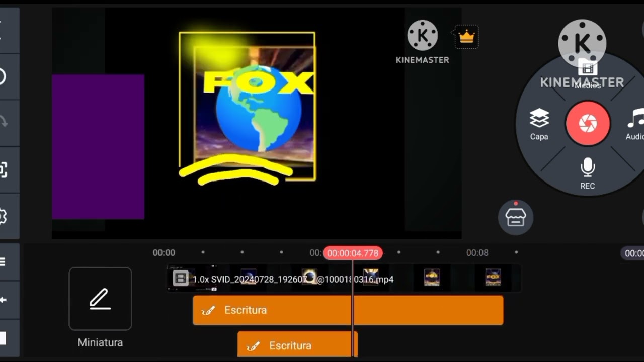Select the second lower Escritura layer
This screenshot has width=644, height=362.
click(x=297, y=344)
